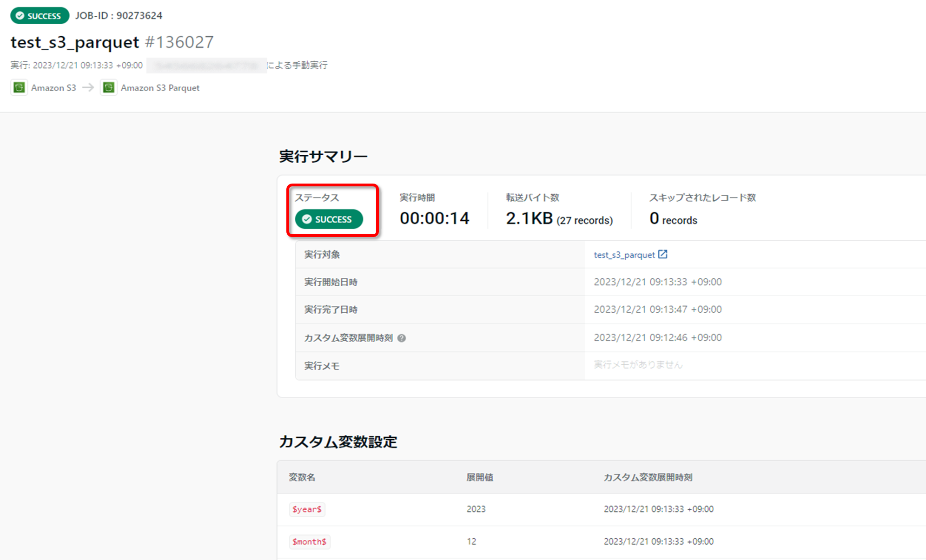Click the 実行開始日時 timestamp value

pyautogui.click(x=657, y=282)
